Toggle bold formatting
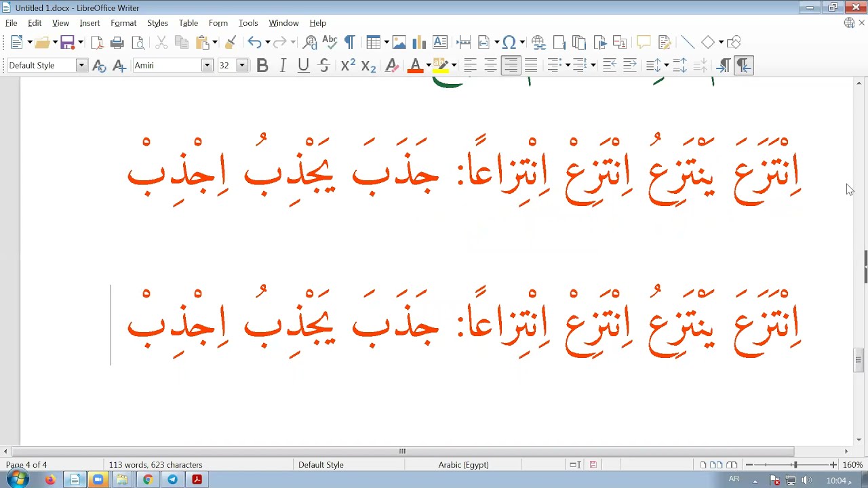Screen dimensions: 868x488 click(262, 65)
